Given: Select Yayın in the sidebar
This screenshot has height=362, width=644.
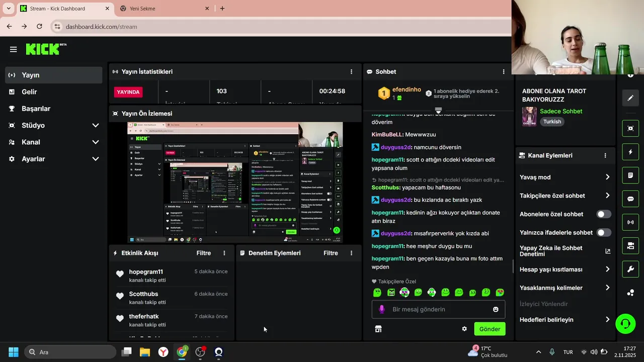Looking at the screenshot, I should (54, 75).
